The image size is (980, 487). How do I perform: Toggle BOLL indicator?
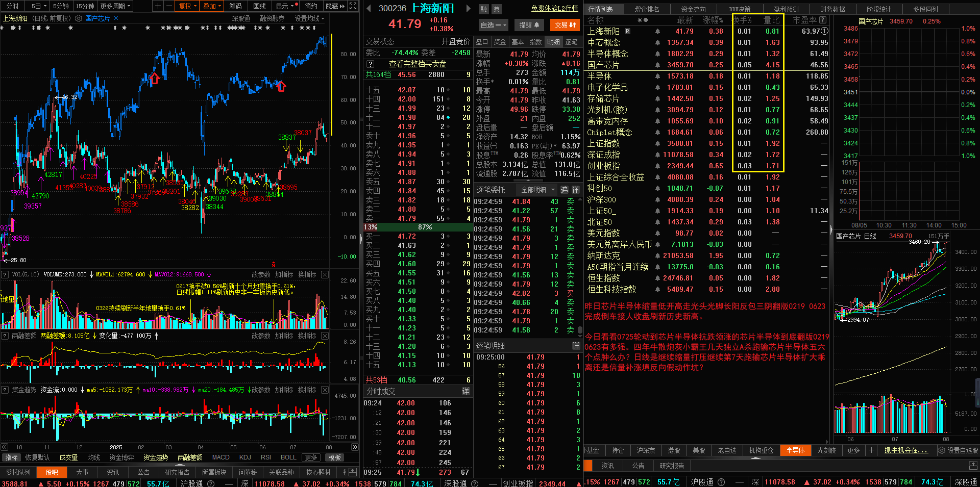pos(288,457)
